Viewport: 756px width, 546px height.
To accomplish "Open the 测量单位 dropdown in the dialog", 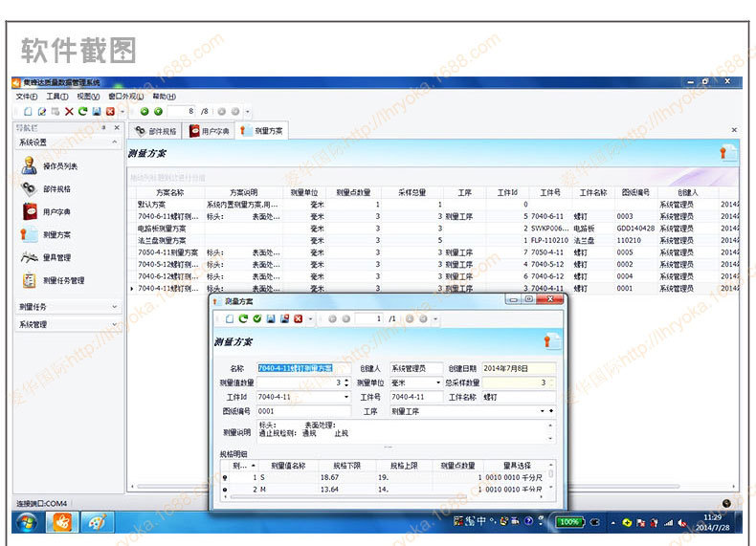I will point(438,382).
